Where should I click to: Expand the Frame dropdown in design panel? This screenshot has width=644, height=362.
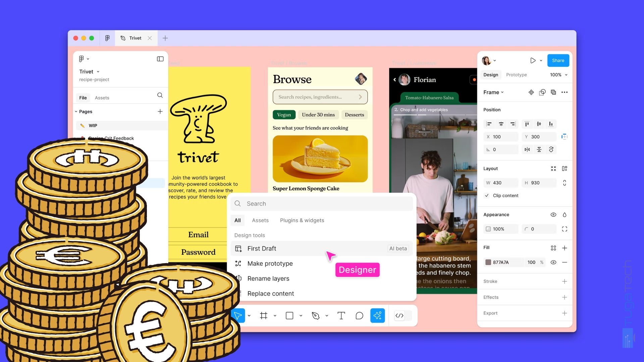494,92
